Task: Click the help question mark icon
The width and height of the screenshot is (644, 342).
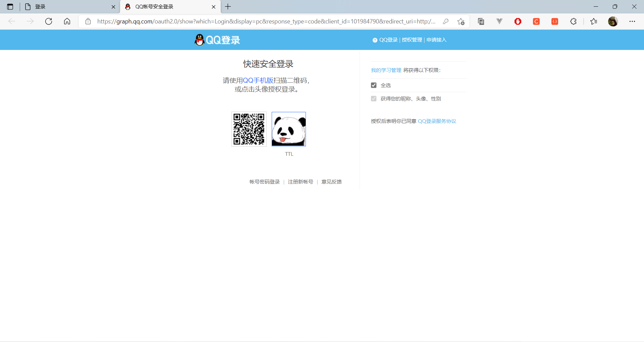Action: click(375, 40)
